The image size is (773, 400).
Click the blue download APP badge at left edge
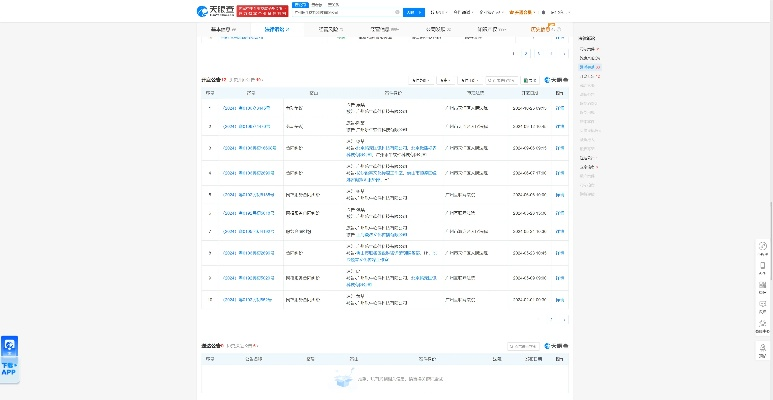[9, 359]
